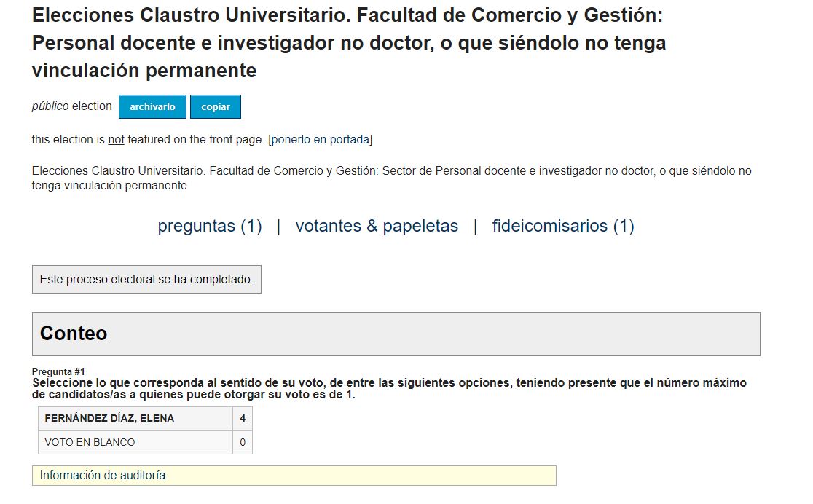This screenshot has height=504, width=813.
Task: Archive the election with the archivarlo button
Action: click(x=152, y=107)
